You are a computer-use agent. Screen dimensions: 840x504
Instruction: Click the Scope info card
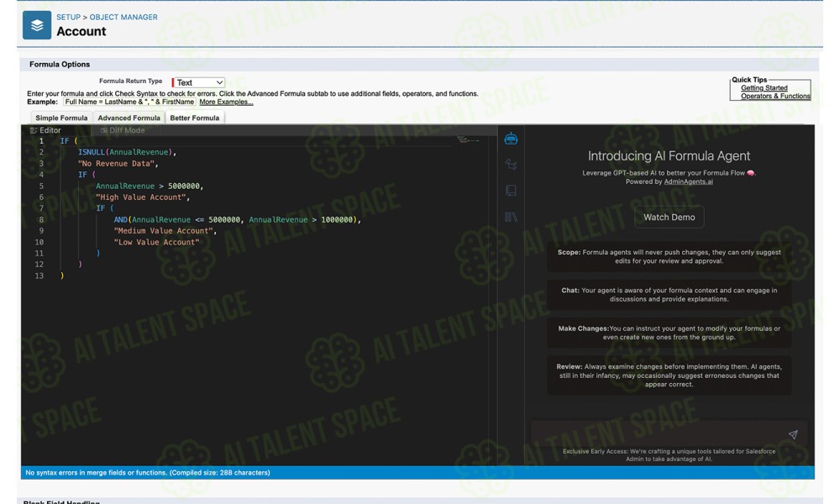click(669, 256)
